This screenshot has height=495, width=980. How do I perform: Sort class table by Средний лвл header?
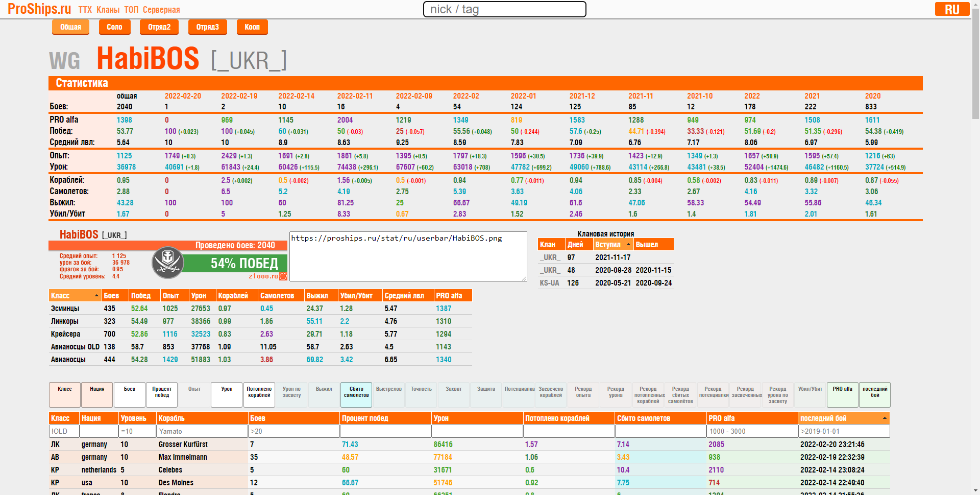click(408, 296)
